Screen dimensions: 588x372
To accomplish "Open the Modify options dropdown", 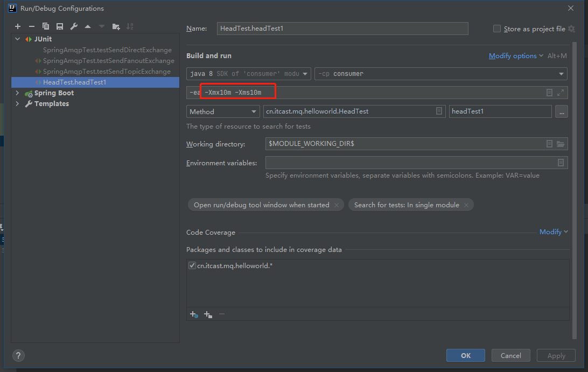I will click(516, 56).
